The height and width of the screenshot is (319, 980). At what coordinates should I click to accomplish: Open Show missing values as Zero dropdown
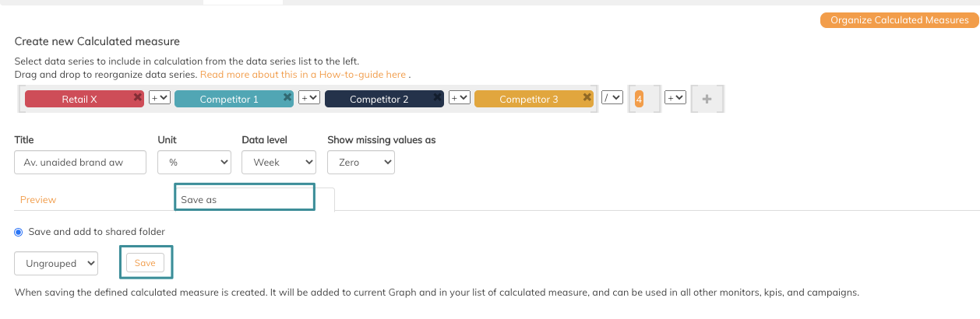[361, 162]
